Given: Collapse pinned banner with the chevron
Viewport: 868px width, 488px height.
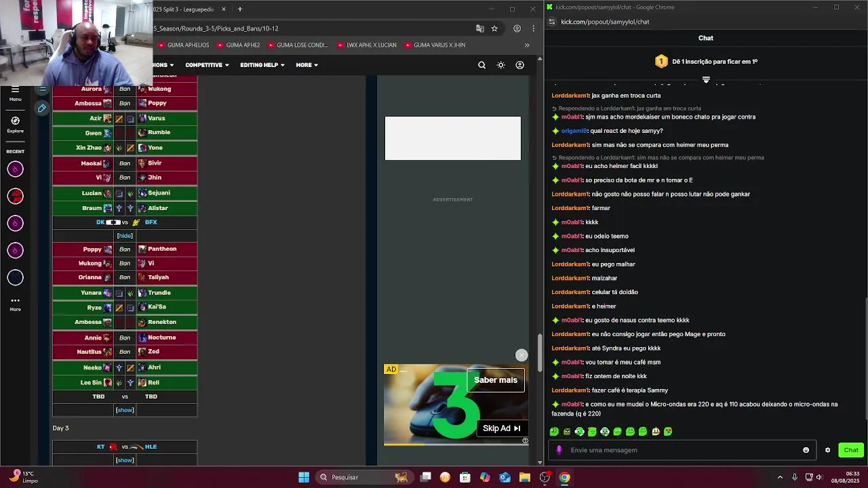Looking at the screenshot, I should click(x=706, y=80).
